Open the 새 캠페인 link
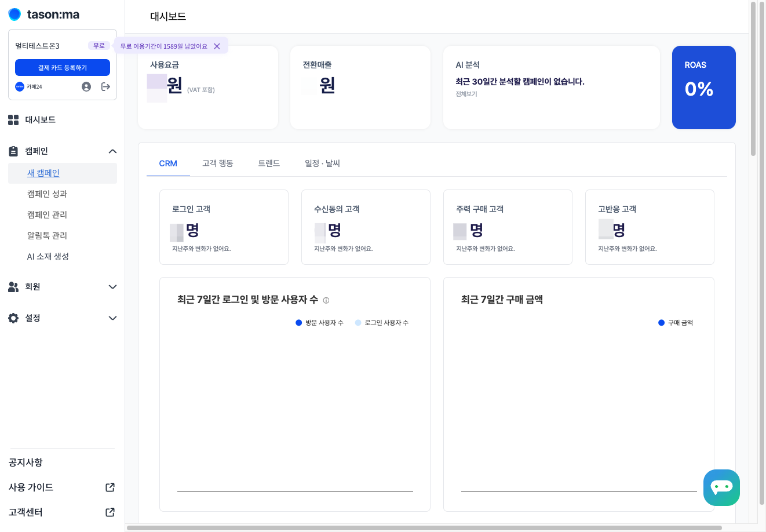This screenshot has height=532, width=766. click(43, 173)
